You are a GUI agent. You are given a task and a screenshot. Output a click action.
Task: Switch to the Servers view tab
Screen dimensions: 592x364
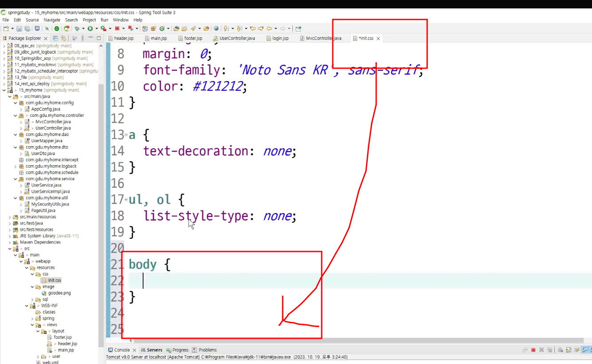coord(152,350)
